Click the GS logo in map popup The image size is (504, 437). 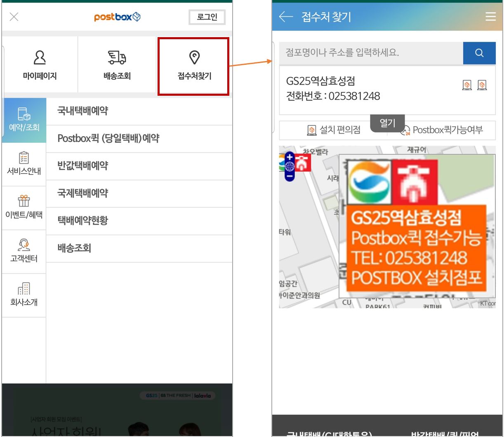point(370,182)
